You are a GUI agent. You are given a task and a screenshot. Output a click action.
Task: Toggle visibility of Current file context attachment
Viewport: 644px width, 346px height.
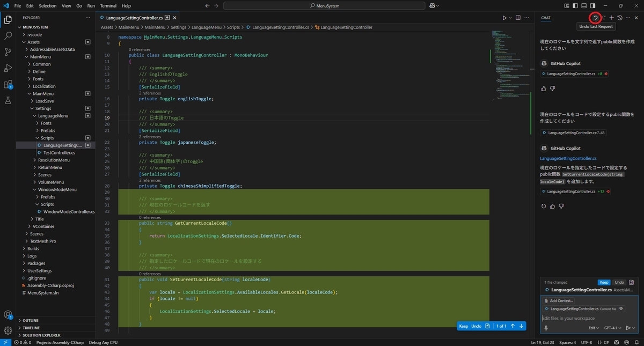coord(620,308)
